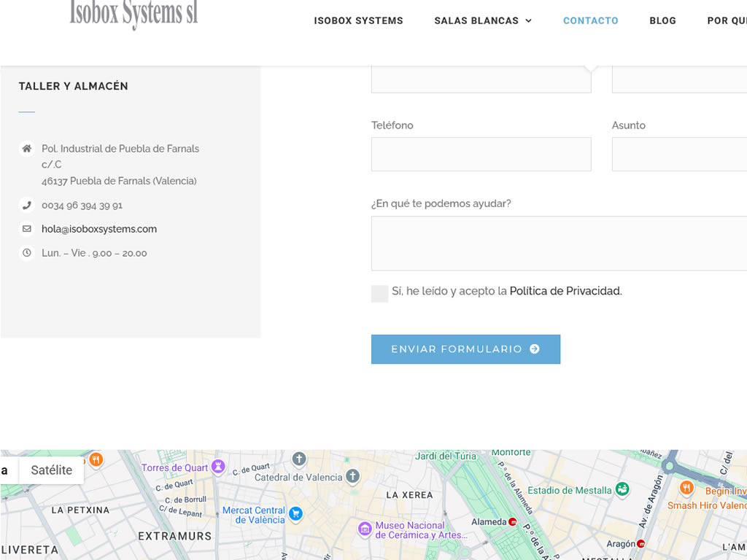Click the Smash Hiro restaurant marker
This screenshot has height=560, width=747.
686,488
